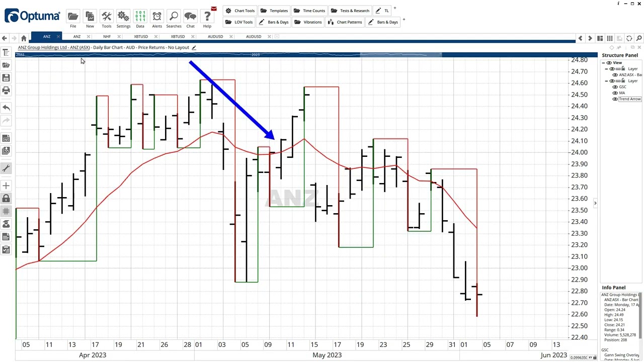Open the Tools wrench icon
Viewport: 644px width, 362px height.
point(106,17)
